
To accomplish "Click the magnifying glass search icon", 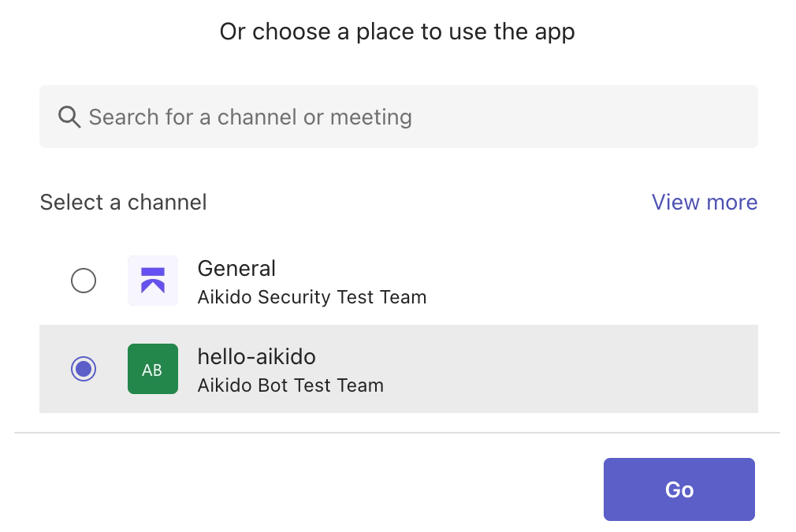I will coord(69,117).
